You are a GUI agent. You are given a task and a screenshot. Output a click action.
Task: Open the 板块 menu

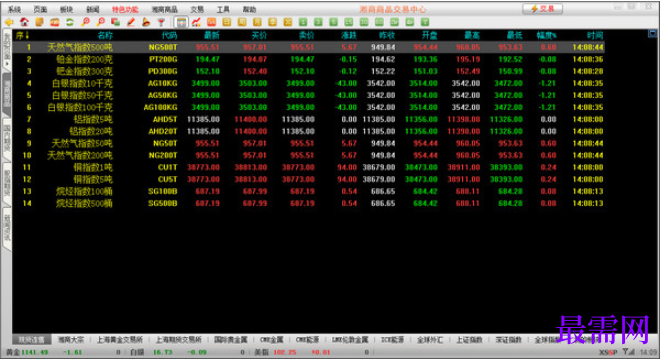pyautogui.click(x=66, y=9)
